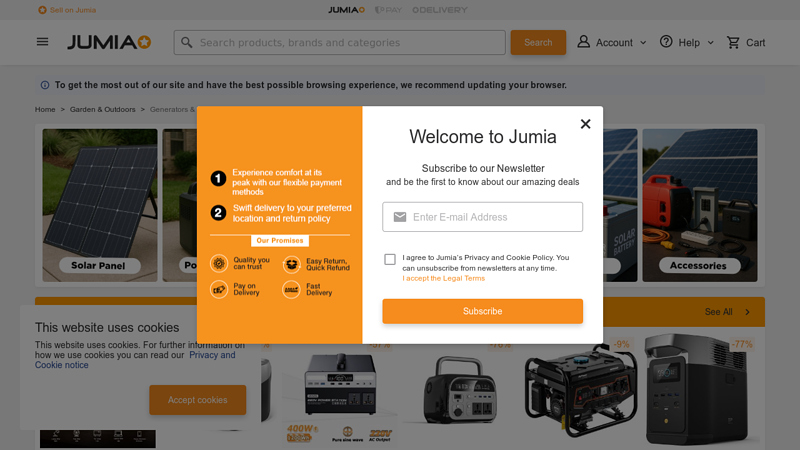Click the orange Search button

pos(538,42)
